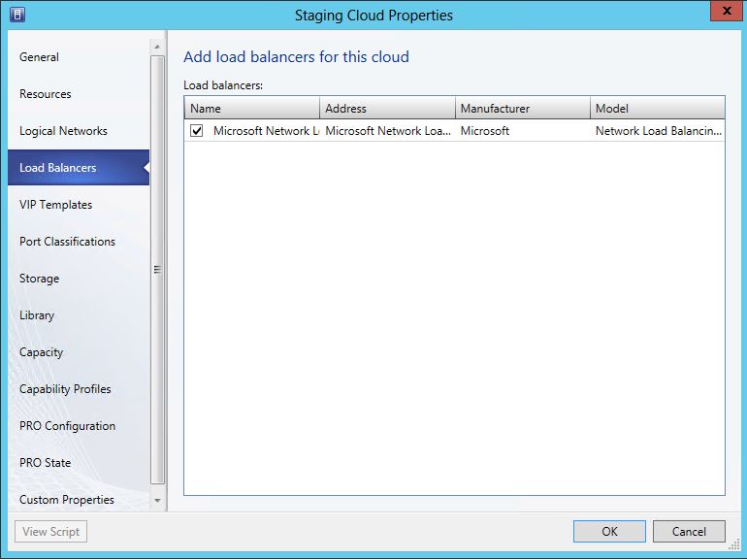Open the PRO Configuration page
Image resolution: width=747 pixels, height=560 pixels.
point(67,426)
